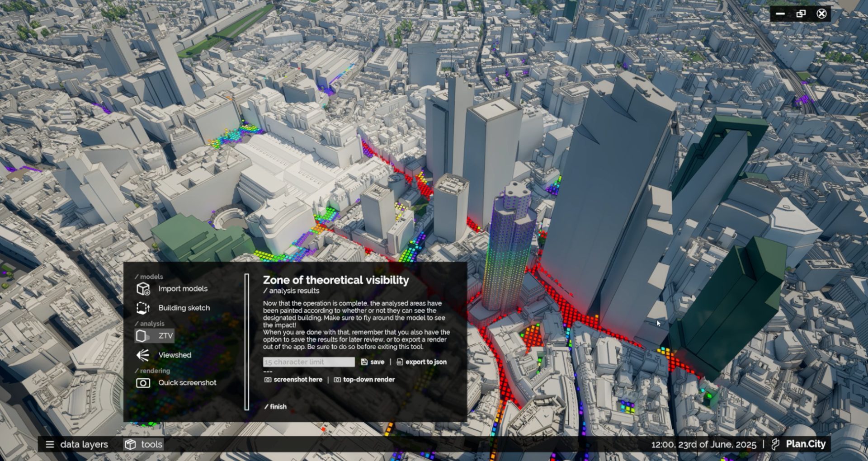Click the Import models cube icon
This screenshot has width=868, height=461.
click(x=143, y=289)
